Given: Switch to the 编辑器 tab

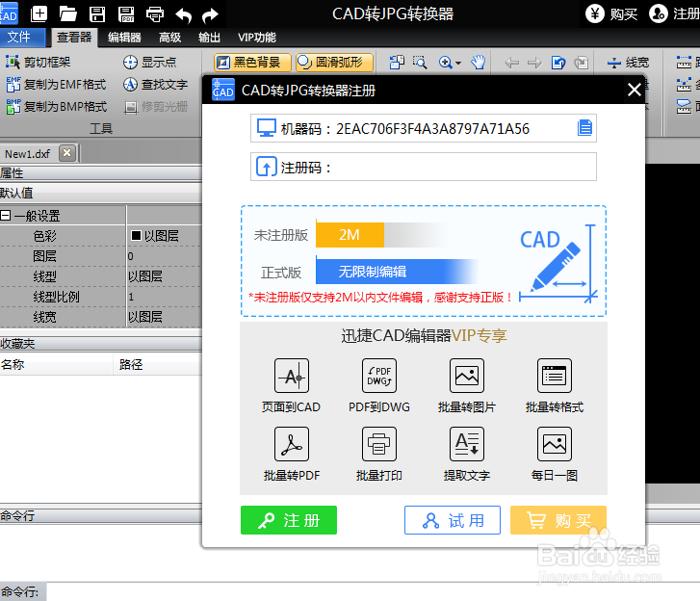Looking at the screenshot, I should coord(124,38).
